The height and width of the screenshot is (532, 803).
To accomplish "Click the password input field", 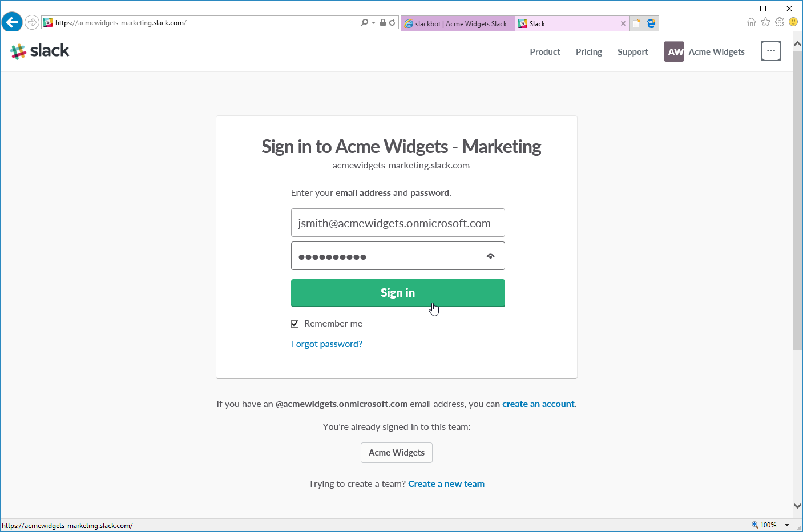I will pyautogui.click(x=398, y=256).
